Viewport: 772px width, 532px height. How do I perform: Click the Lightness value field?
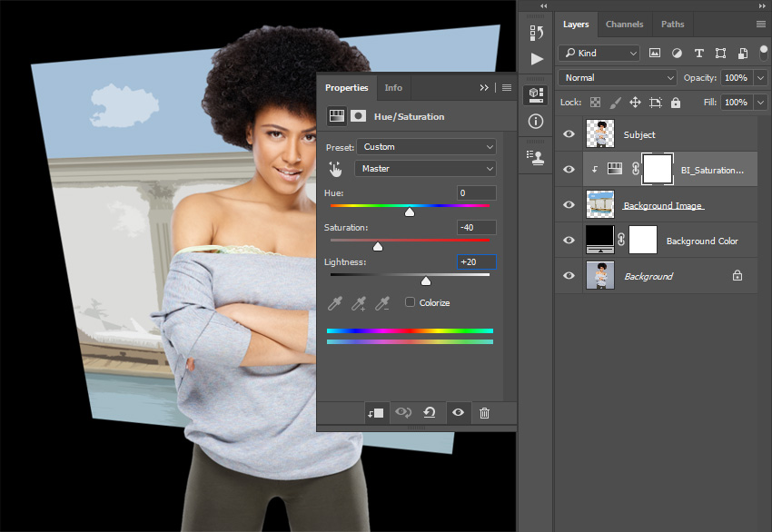point(477,262)
